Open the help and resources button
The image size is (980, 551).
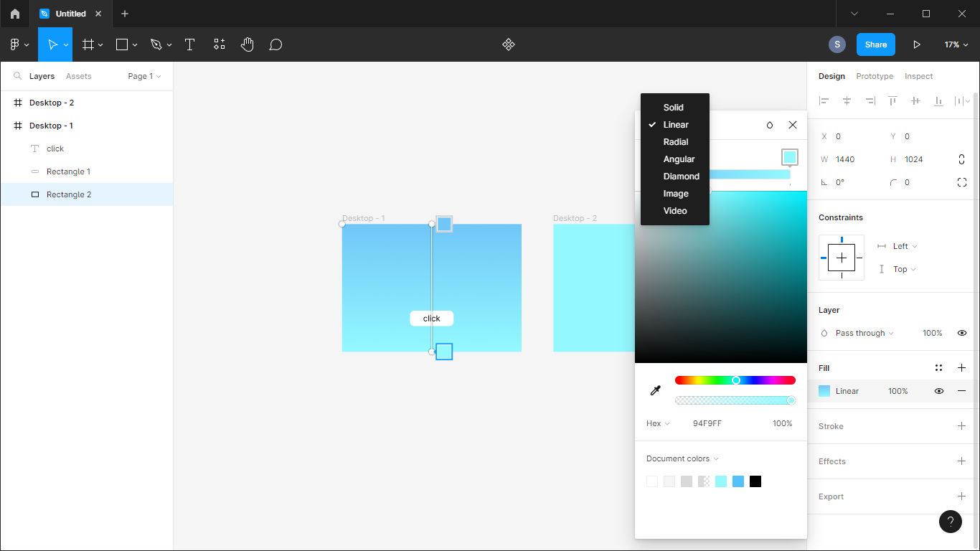pos(951,522)
